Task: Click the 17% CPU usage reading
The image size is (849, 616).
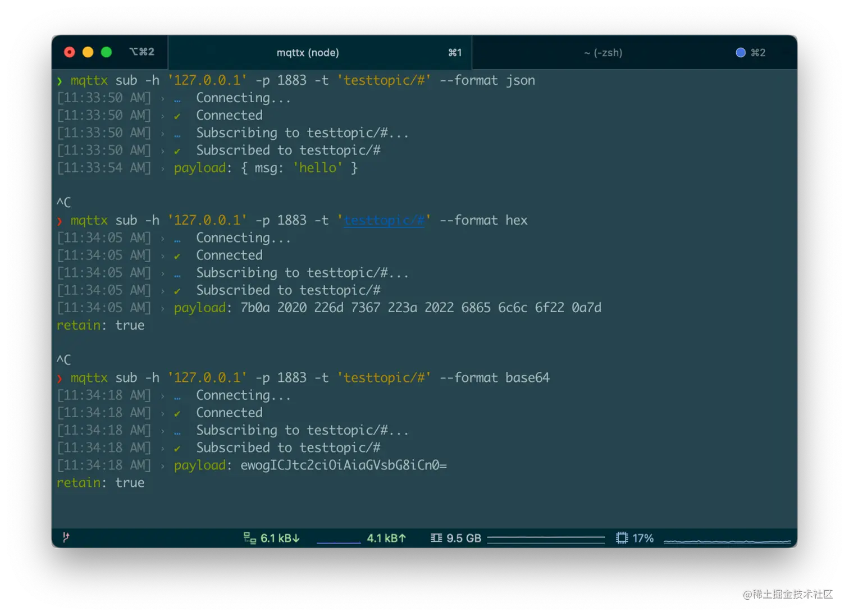Action: (x=643, y=538)
